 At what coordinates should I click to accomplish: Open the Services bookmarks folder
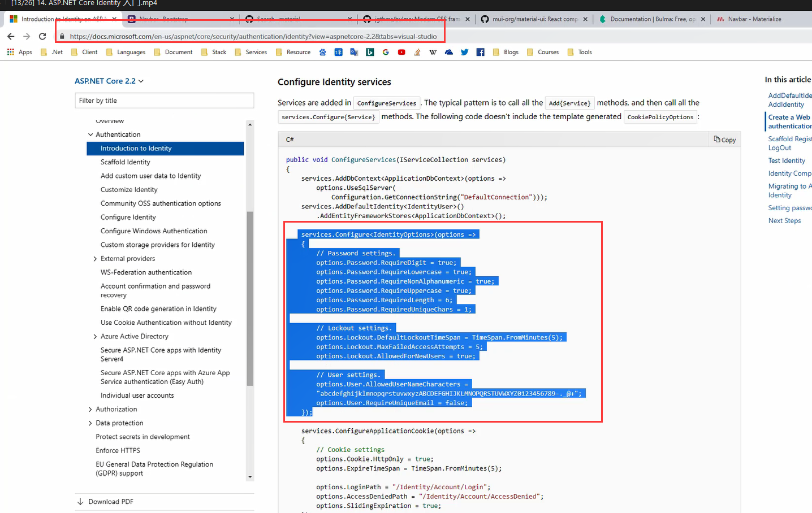(250, 52)
